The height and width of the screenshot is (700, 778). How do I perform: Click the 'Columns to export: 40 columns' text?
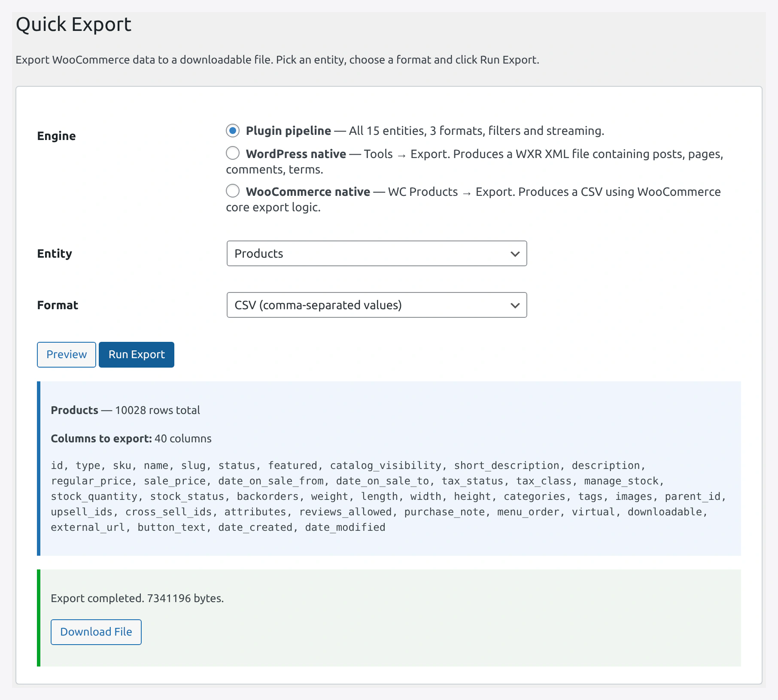pyautogui.click(x=131, y=438)
